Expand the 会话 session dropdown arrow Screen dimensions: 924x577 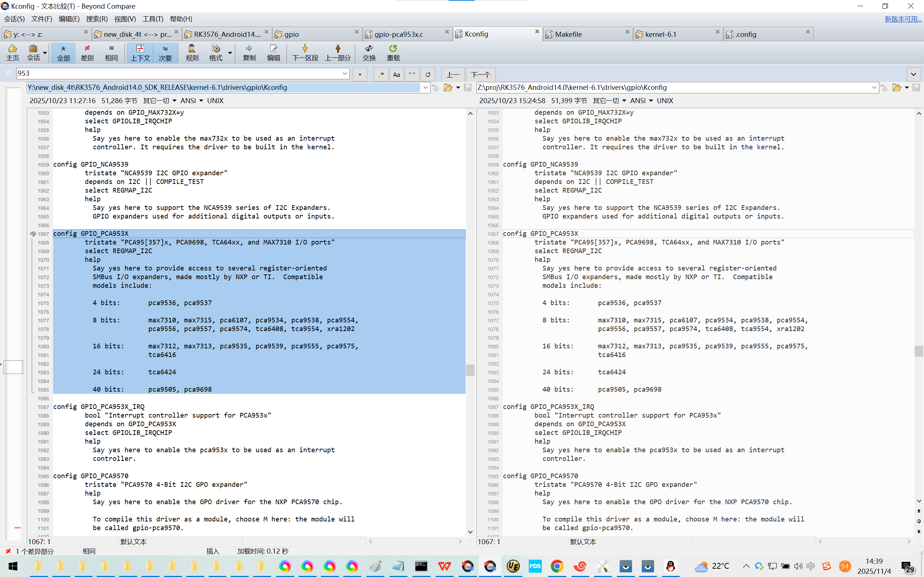45,53
